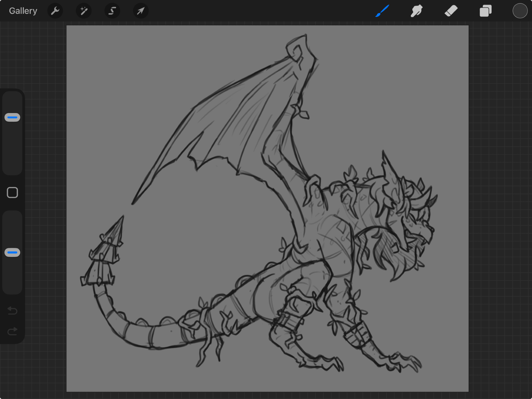Viewport: 532px width, 399px height.
Task: Return to the Gallery
Action: [x=23, y=11]
